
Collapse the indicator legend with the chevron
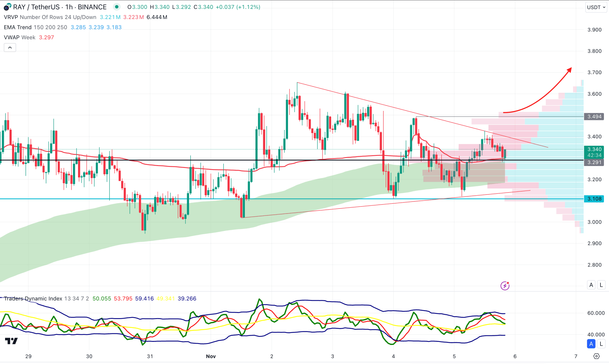point(10,48)
